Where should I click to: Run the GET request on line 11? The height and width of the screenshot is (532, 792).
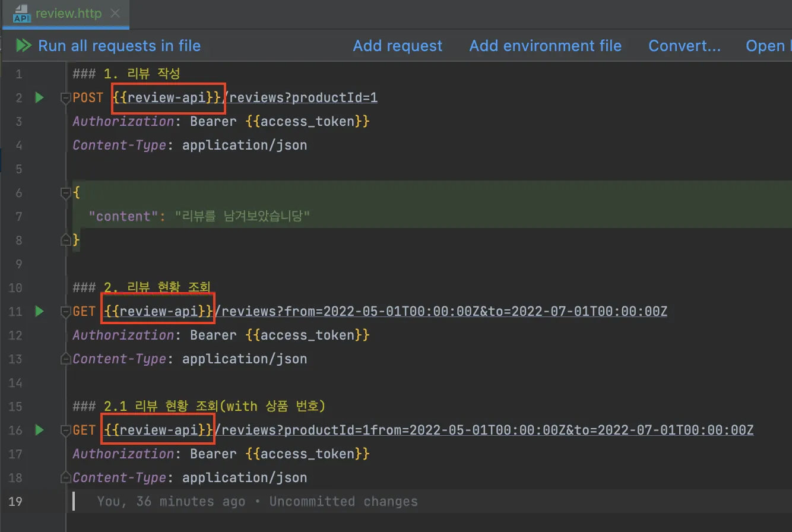pyautogui.click(x=39, y=311)
